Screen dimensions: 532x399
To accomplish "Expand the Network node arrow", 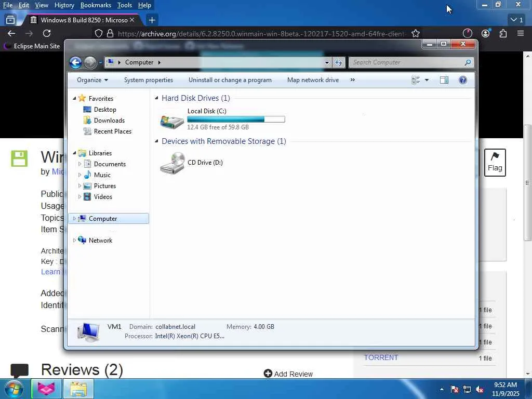I will tap(75, 240).
